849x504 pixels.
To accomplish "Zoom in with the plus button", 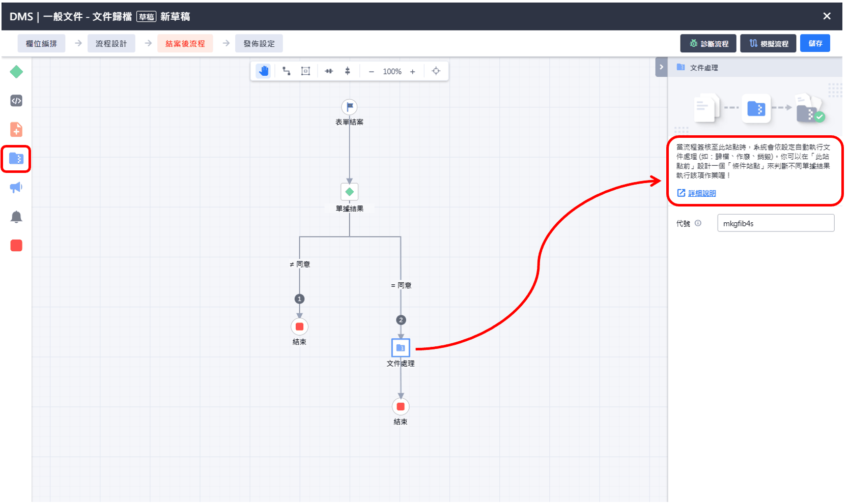I will [x=413, y=72].
